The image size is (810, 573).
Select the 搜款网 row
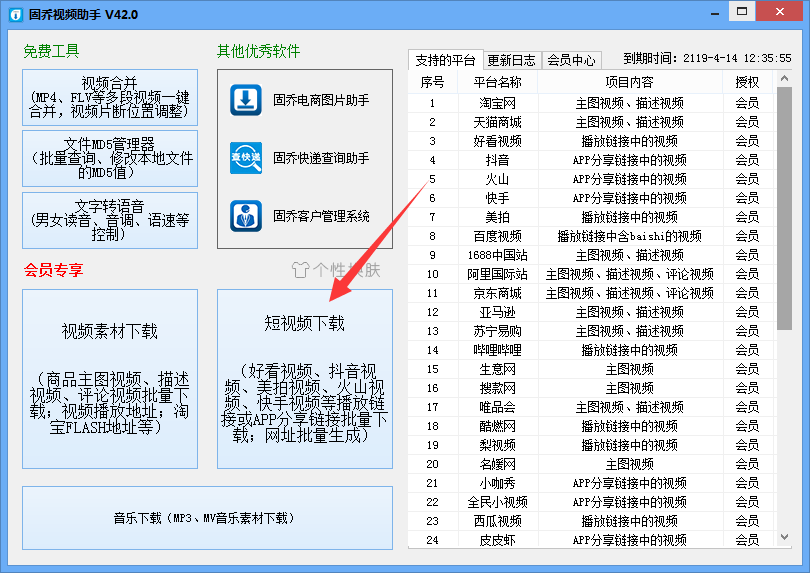(x=592, y=388)
